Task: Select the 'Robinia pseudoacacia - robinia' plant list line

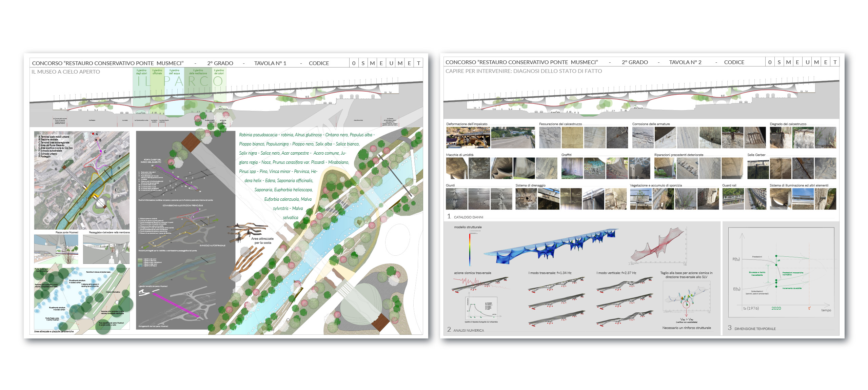Action: point(307,135)
